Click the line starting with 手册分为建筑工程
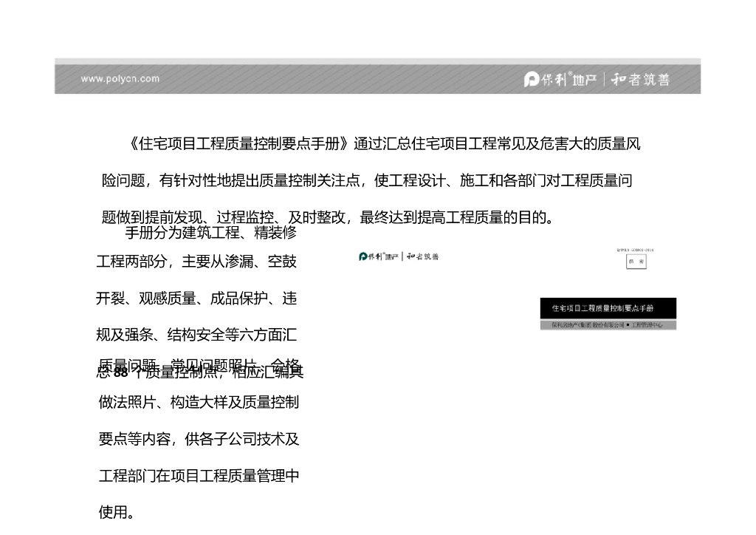Screen dimensions: 756x535 coord(210,234)
